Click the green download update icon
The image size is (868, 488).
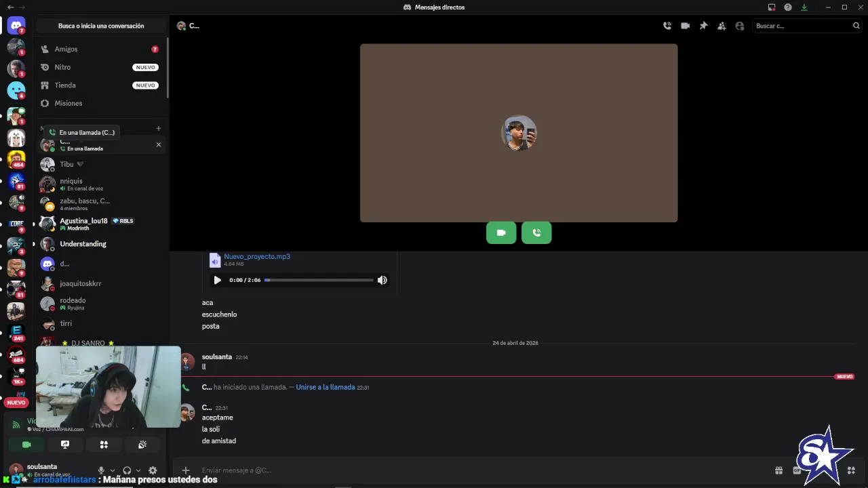click(x=804, y=7)
